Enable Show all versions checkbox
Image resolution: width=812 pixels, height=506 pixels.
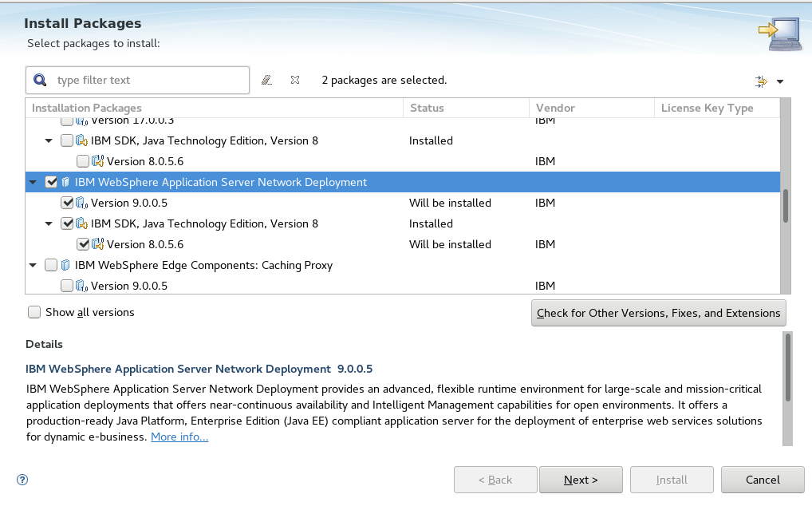click(34, 312)
